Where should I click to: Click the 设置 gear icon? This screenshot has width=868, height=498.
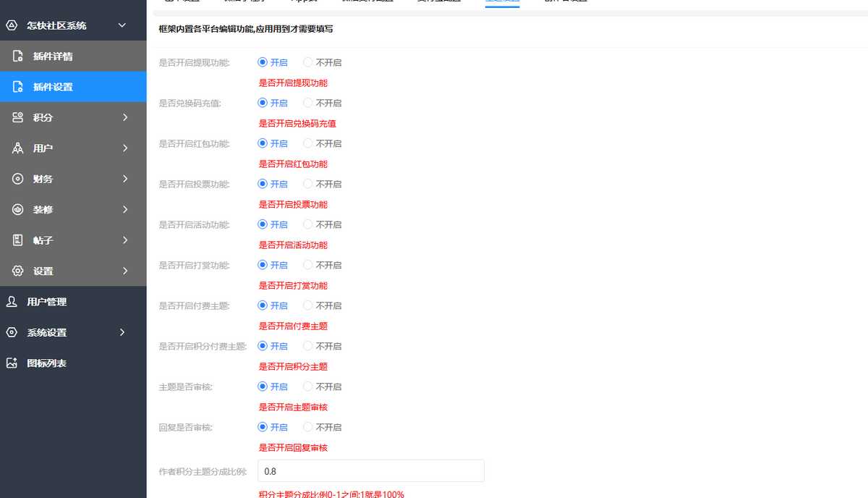pyautogui.click(x=18, y=271)
